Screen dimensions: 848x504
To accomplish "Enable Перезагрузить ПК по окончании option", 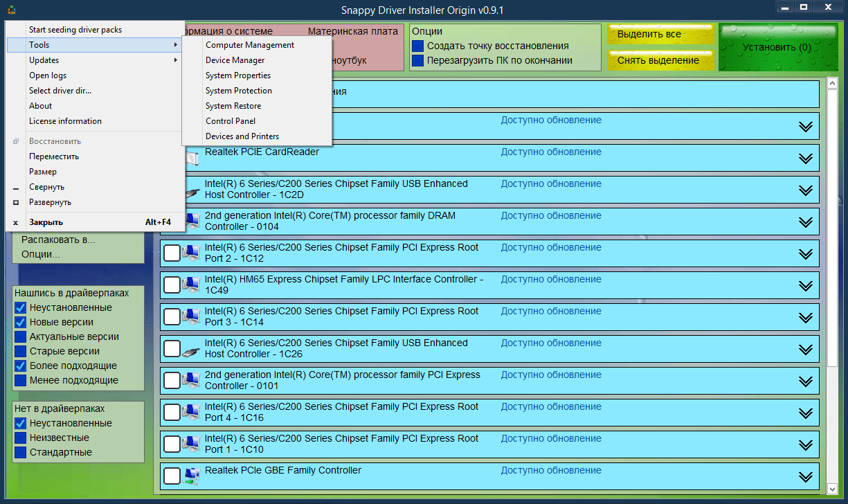I will click(x=417, y=60).
